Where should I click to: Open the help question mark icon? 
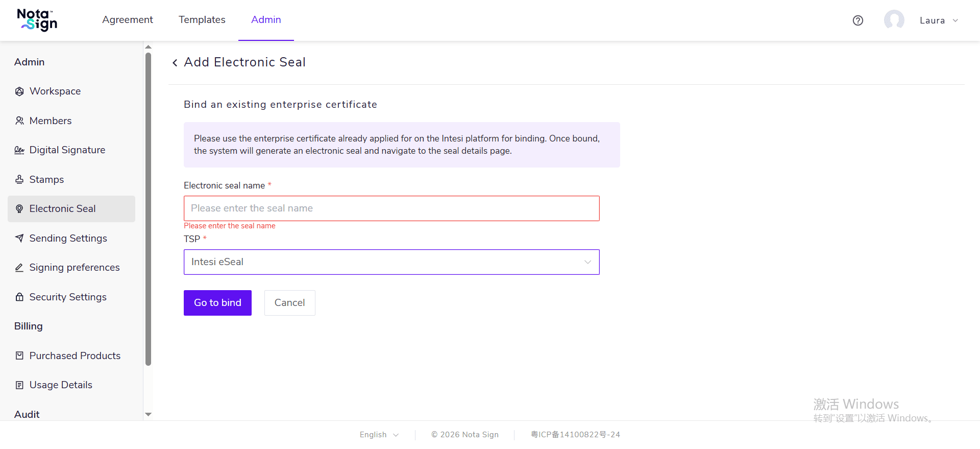(x=858, y=20)
